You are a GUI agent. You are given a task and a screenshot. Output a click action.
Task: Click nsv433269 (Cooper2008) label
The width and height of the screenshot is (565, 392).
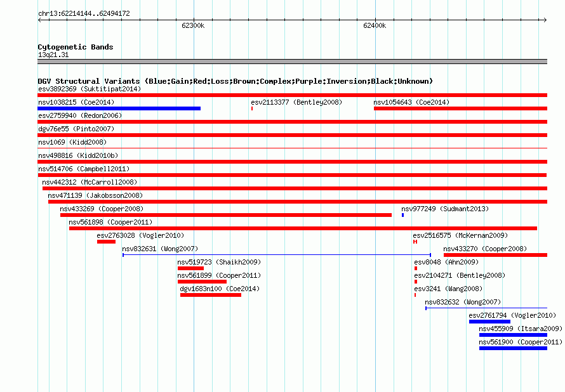pos(102,209)
